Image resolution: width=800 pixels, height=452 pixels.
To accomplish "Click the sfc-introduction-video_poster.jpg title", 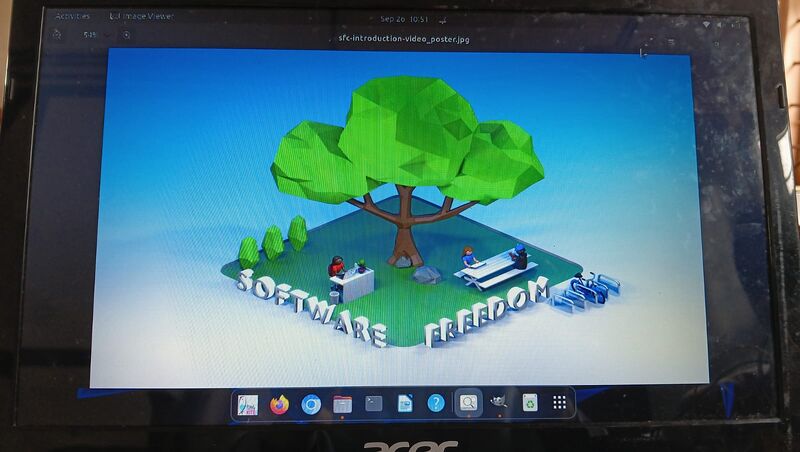I will tap(402, 38).
